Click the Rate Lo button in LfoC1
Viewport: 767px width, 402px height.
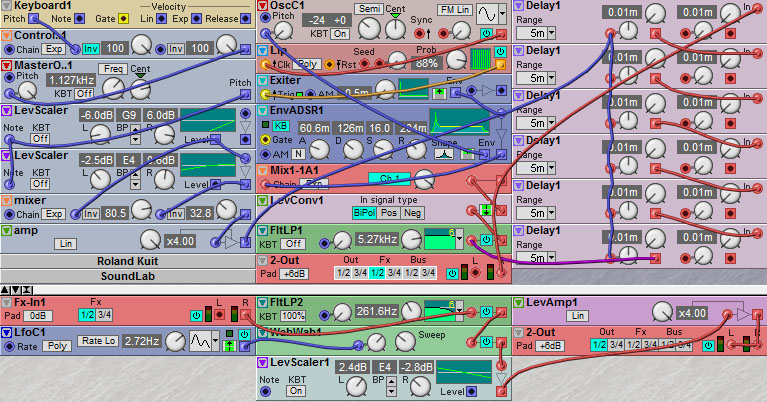point(99,341)
